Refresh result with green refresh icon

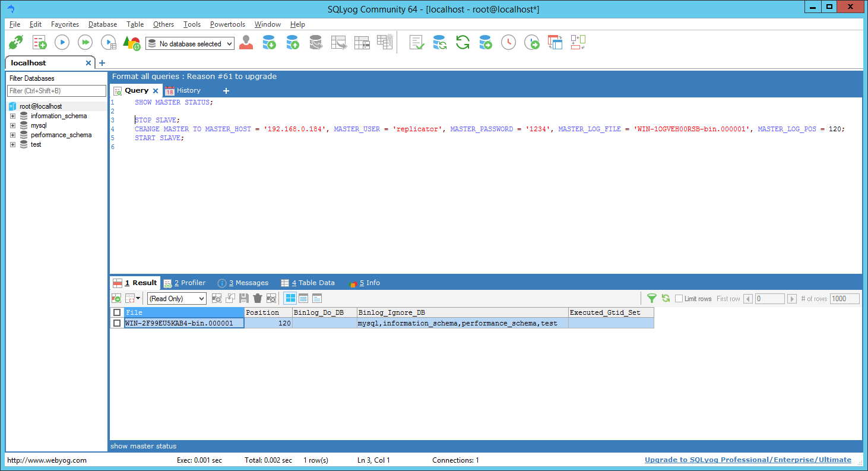coord(666,298)
